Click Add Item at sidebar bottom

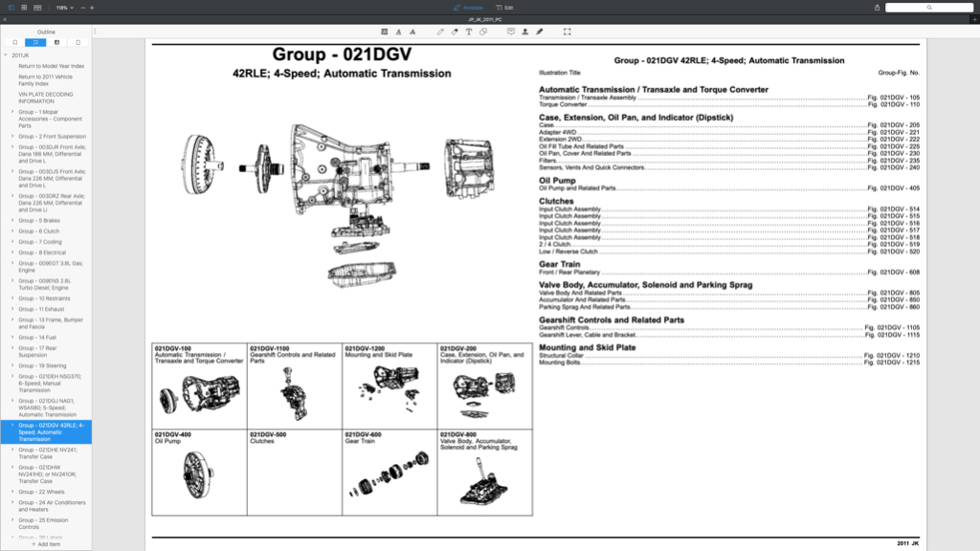(x=46, y=544)
